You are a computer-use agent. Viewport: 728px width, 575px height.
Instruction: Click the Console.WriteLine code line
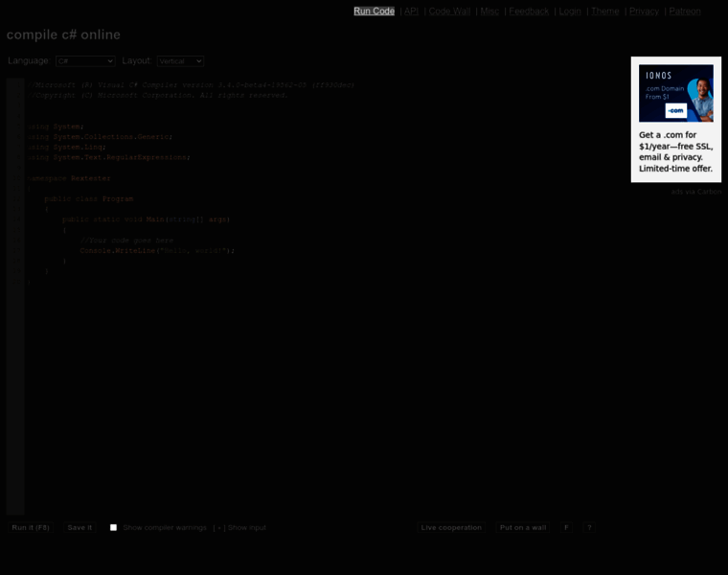pos(157,251)
